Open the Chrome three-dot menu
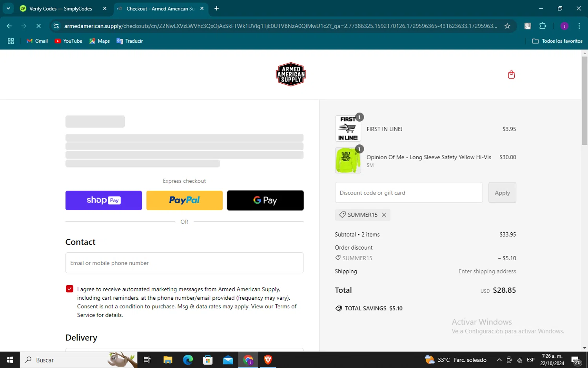Image resolution: width=588 pixels, height=368 pixels. pyautogui.click(x=579, y=26)
